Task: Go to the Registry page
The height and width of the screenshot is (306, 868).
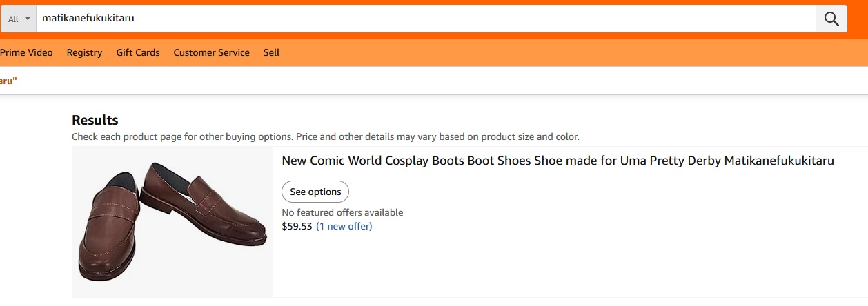Action: pos(84,52)
